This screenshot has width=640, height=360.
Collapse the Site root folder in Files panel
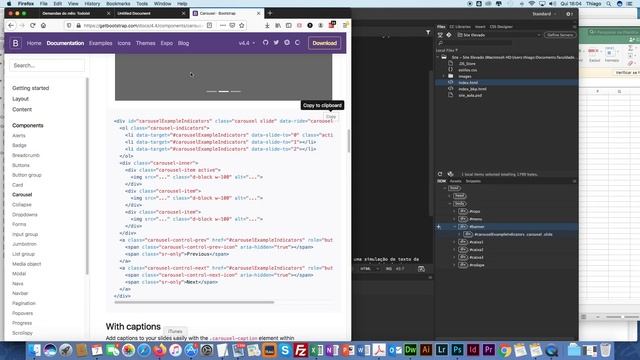tap(438, 57)
